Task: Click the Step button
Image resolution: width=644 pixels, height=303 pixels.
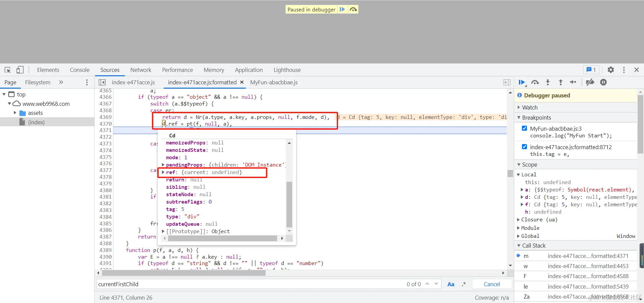Action: pos(573,82)
